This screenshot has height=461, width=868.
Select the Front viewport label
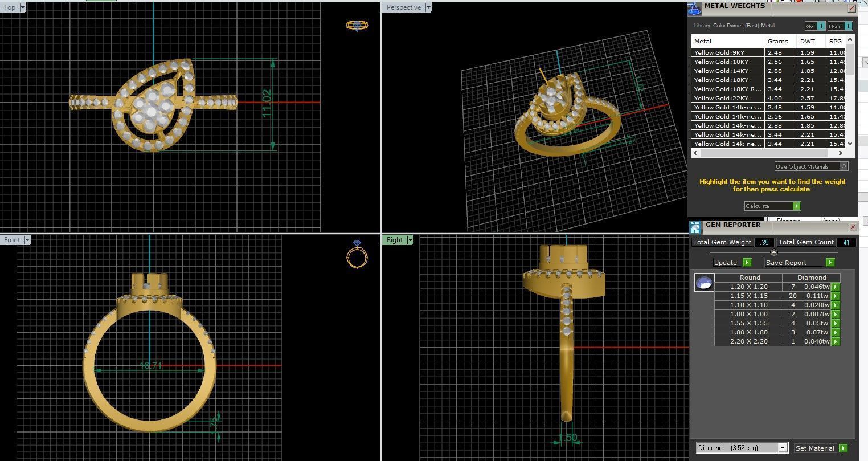pos(12,240)
